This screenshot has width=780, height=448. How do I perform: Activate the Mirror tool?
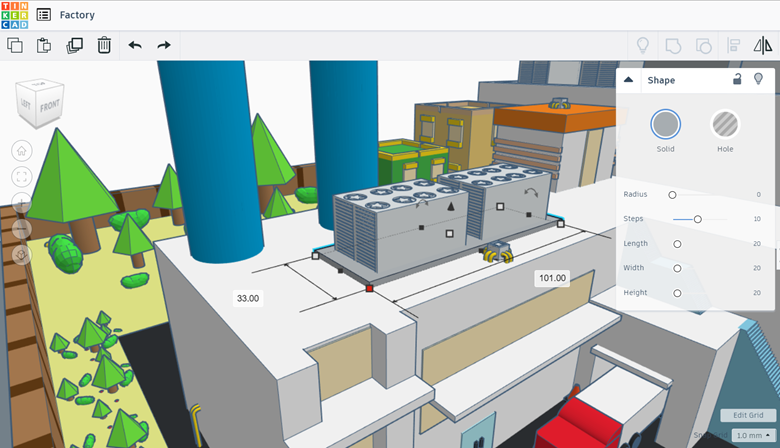763,46
